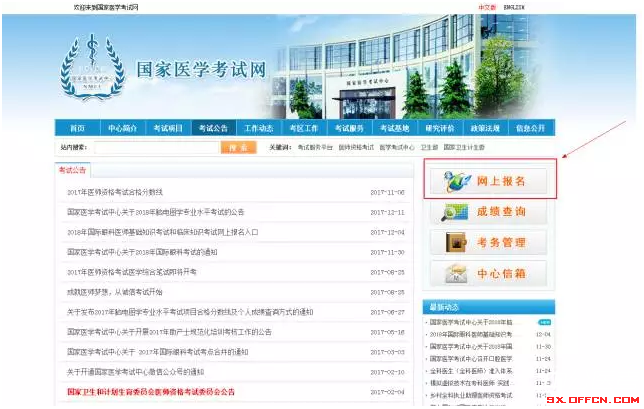
Task: Open the 首页 navigation item
Action: pyautogui.click(x=77, y=128)
